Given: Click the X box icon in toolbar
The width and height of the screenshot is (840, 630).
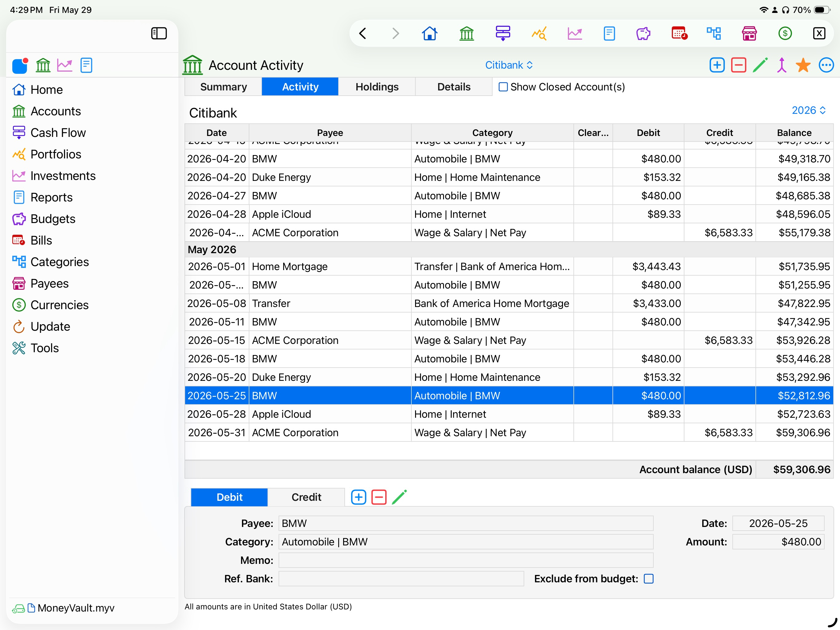Looking at the screenshot, I should point(819,34).
